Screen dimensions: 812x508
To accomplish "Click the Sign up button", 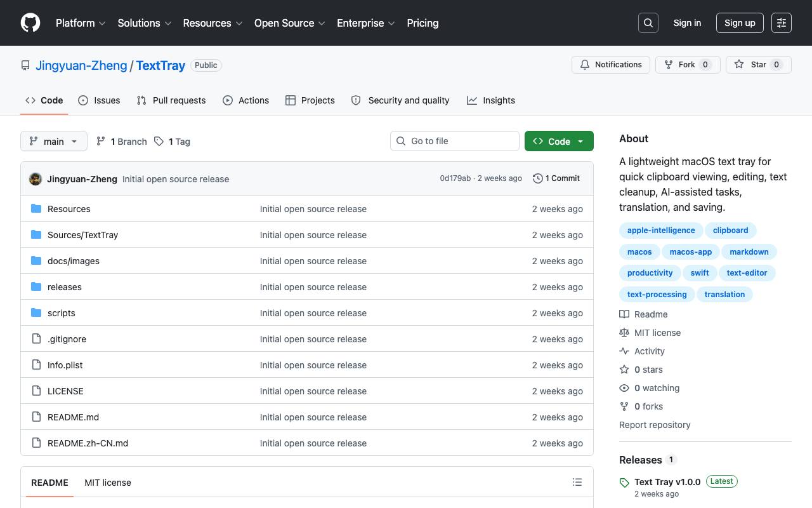I will pos(740,23).
